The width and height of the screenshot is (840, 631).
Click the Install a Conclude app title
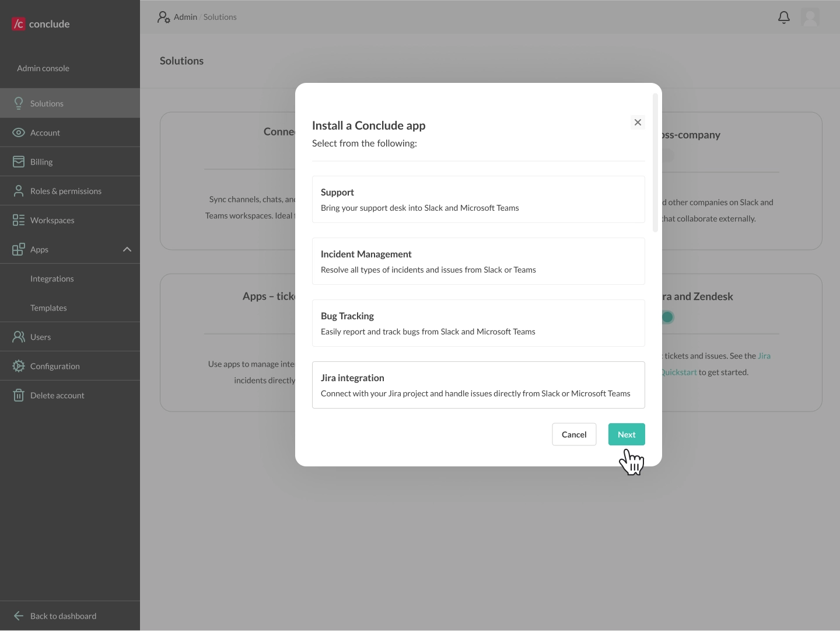[369, 125]
